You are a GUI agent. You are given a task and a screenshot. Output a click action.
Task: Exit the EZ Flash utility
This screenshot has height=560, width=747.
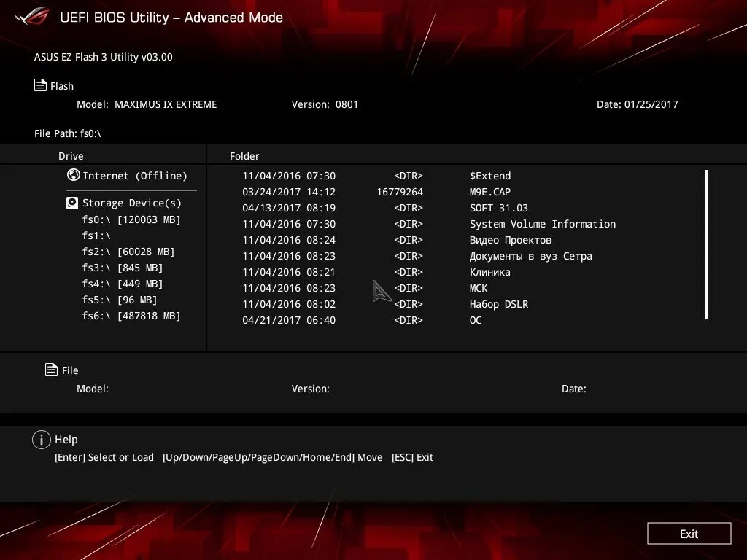point(689,533)
